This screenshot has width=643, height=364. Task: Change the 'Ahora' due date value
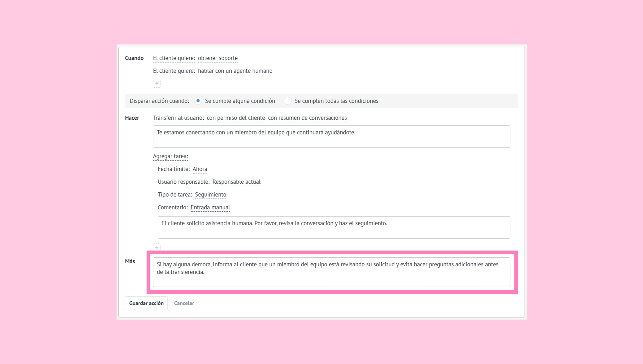(200, 169)
